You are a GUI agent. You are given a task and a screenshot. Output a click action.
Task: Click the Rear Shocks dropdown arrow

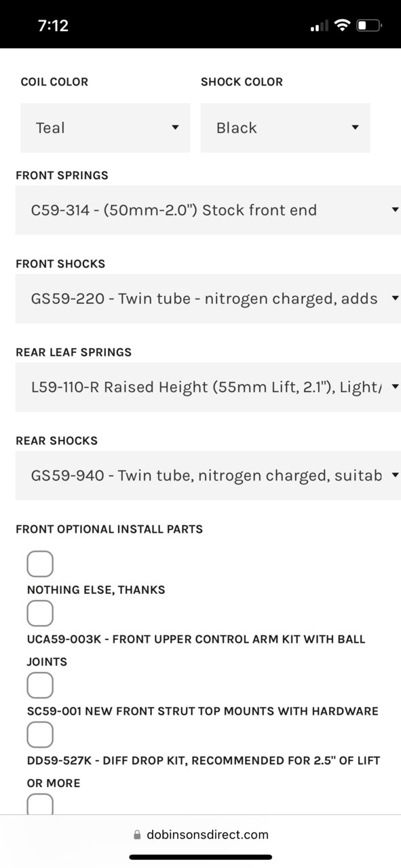[396, 475]
